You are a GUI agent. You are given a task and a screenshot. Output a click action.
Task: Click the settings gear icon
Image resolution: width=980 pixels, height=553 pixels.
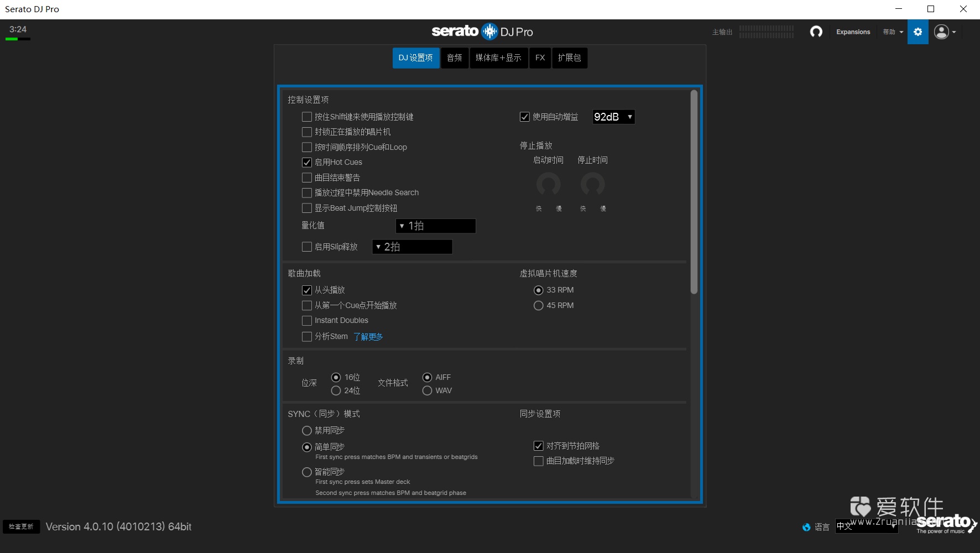[x=918, y=32]
